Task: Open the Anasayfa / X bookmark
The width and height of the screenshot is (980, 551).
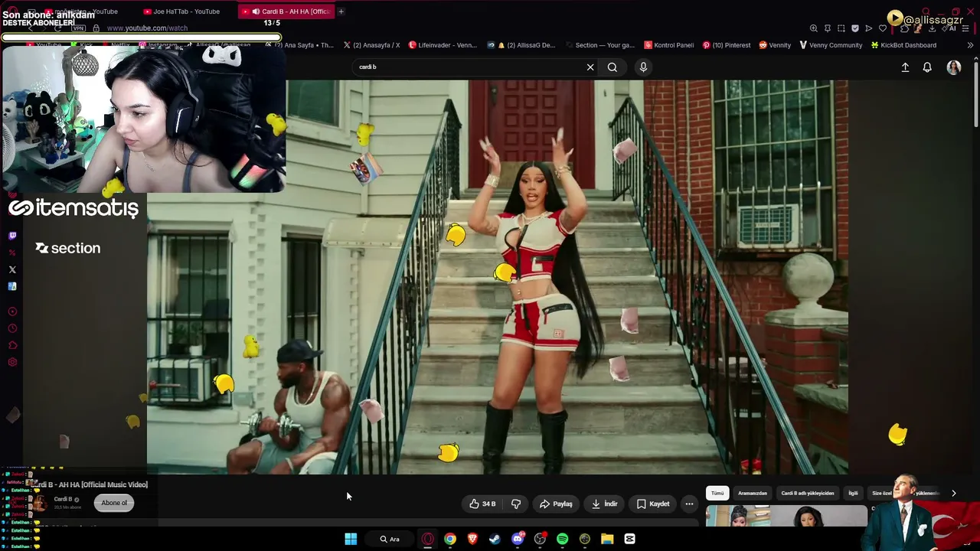Action: (371, 45)
